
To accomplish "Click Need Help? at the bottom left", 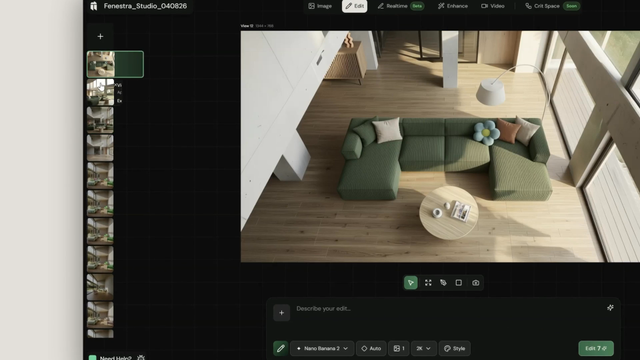I will [x=116, y=358].
